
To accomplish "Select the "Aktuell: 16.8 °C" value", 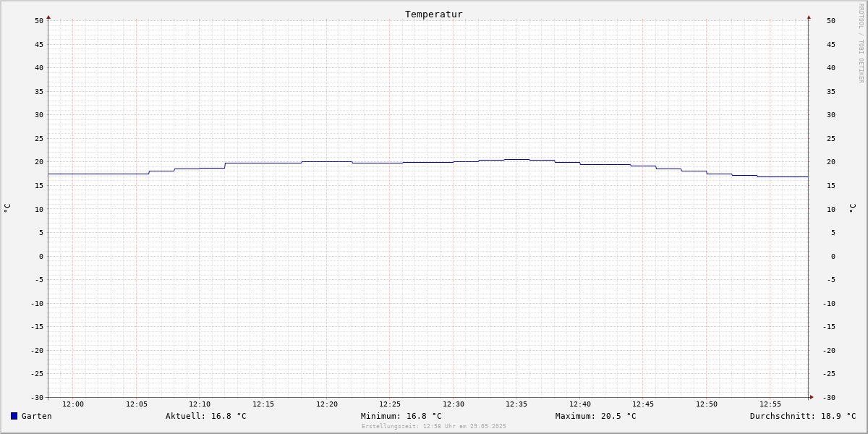I will pyautogui.click(x=206, y=416).
